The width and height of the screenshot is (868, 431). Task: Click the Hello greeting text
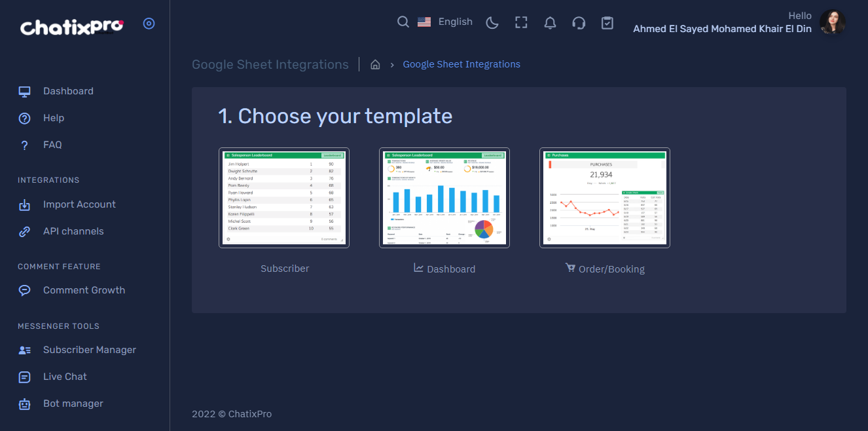[800, 16]
